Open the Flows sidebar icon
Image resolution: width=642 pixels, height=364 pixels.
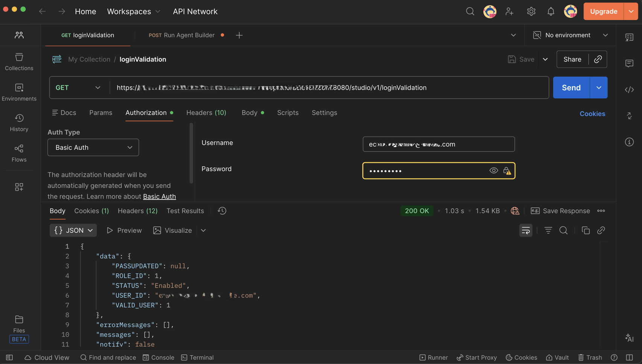[19, 153]
